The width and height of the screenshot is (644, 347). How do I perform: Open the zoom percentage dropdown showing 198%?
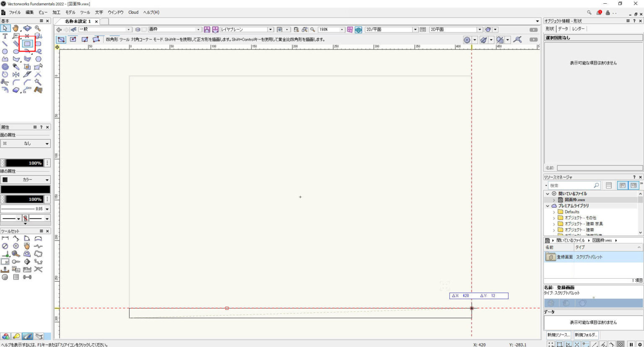point(342,29)
